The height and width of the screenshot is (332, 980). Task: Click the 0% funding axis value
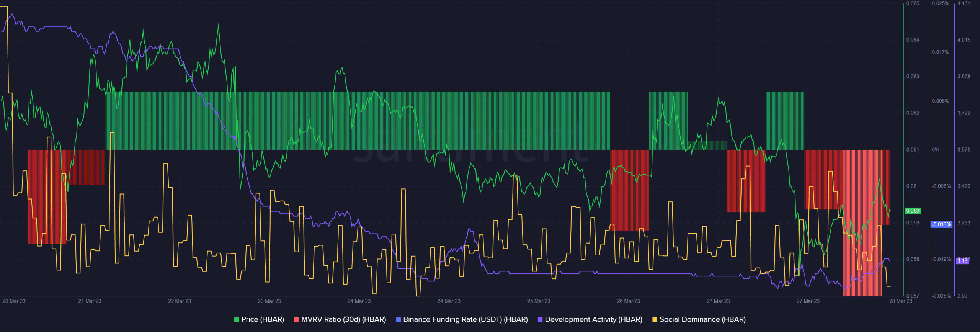tap(936, 150)
